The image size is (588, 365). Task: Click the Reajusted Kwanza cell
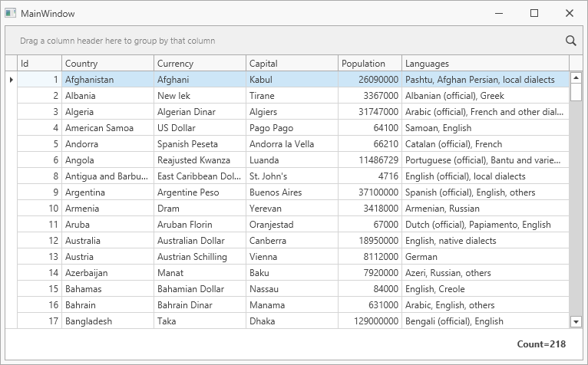click(x=200, y=160)
